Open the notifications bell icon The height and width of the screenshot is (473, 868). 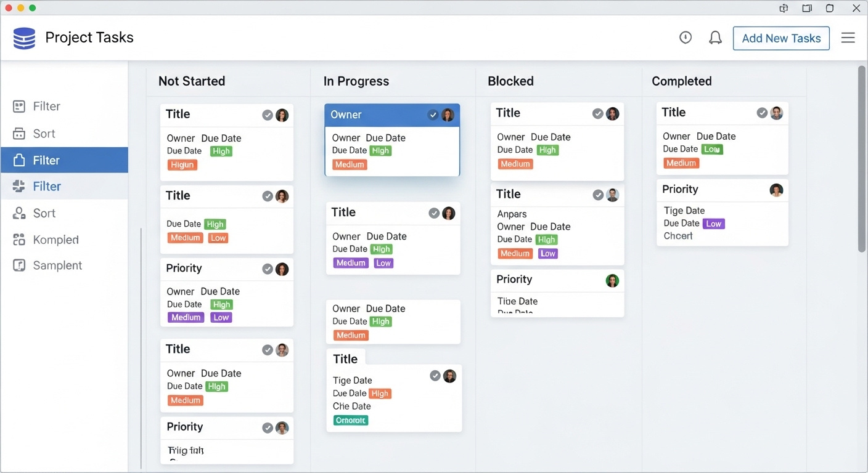point(715,38)
